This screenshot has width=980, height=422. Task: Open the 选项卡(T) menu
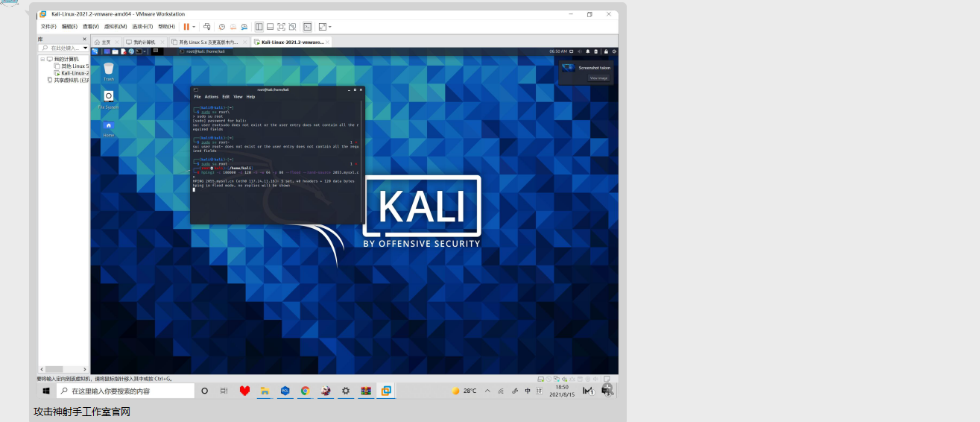click(x=142, y=27)
